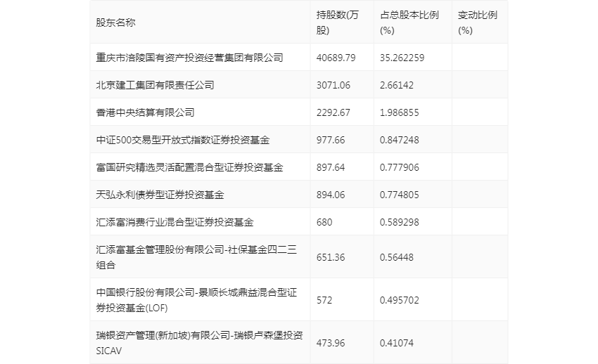Select the 897.64 shares value
This screenshot has width=598, height=364.
click(x=331, y=167)
